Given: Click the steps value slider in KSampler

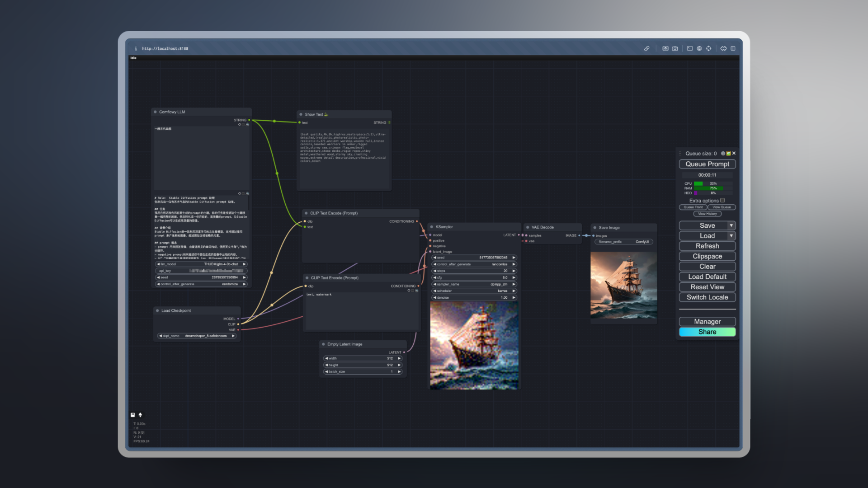Looking at the screenshot, I should [x=474, y=271].
